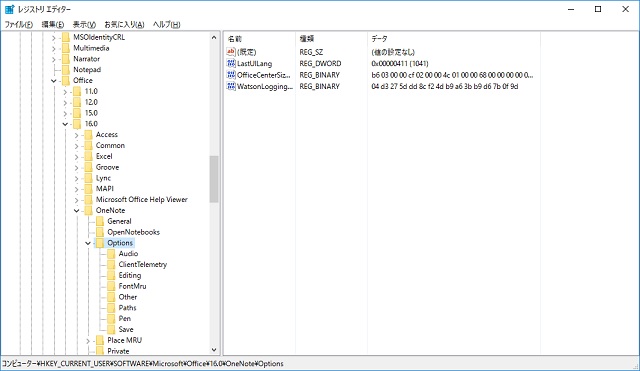
Task: Open the お気に入り menu
Action: click(x=124, y=24)
